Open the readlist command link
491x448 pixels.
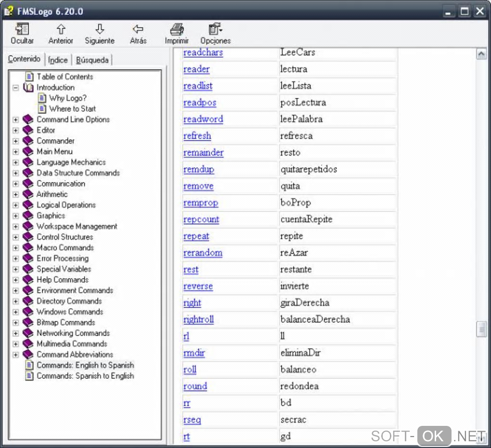[x=198, y=86]
